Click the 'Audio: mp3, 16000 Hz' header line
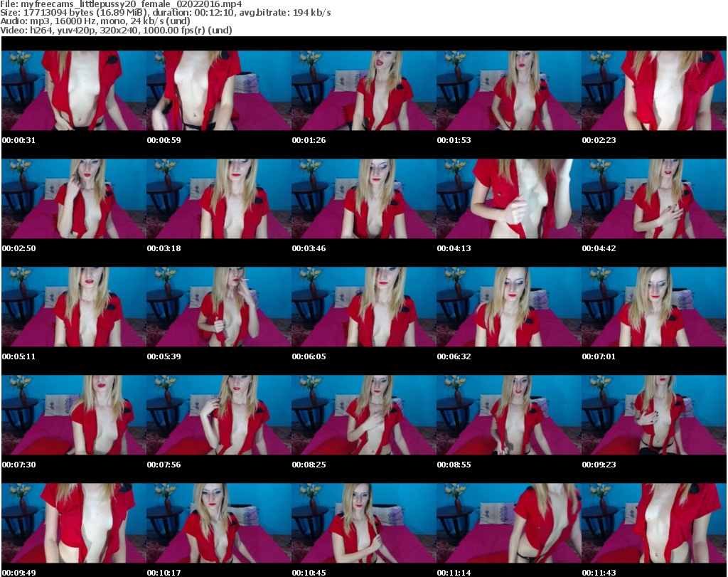Screen dimensions: 728x577 point(95,21)
